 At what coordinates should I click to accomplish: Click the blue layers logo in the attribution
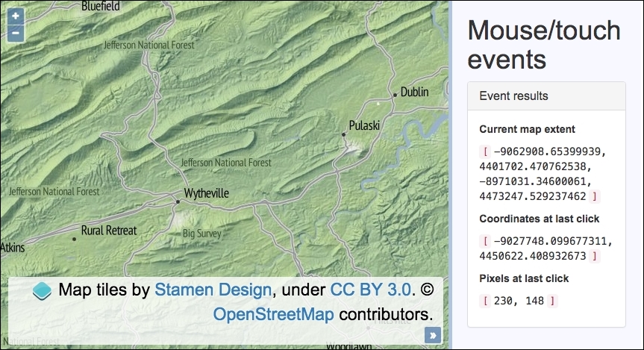pos(43,291)
